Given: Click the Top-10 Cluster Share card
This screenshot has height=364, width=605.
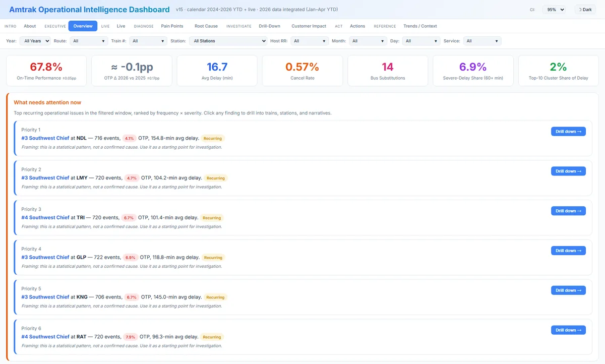Looking at the screenshot, I should [x=559, y=71].
